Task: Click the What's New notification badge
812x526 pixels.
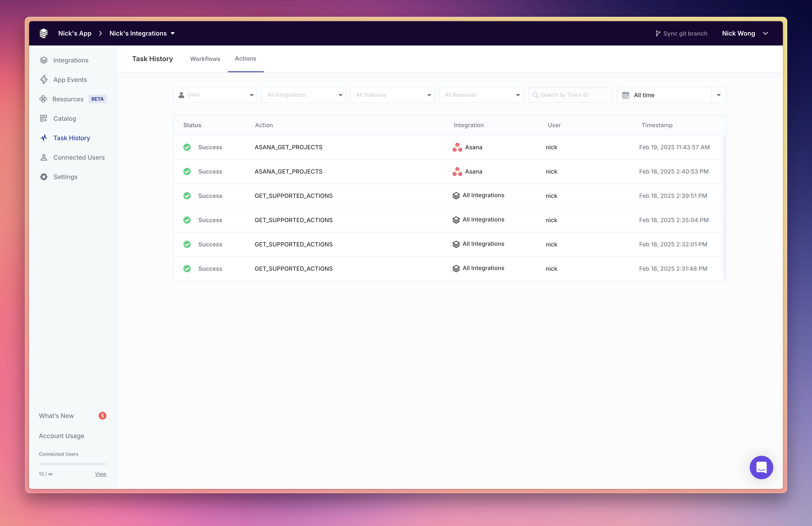Action: [102, 415]
